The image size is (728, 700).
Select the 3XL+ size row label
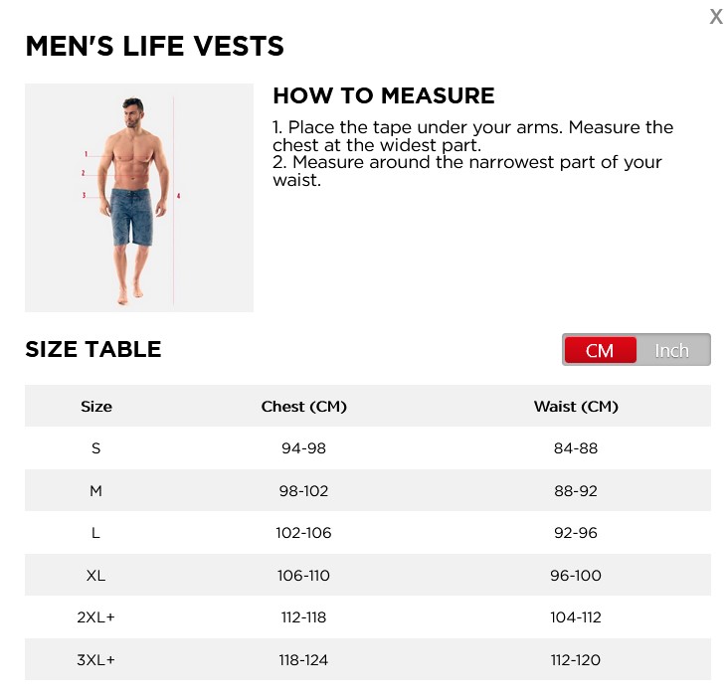point(96,660)
